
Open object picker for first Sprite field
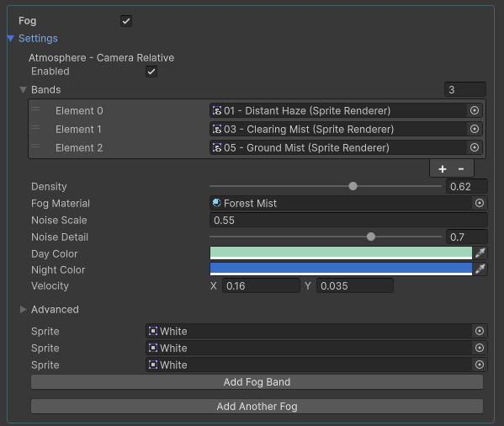pos(480,331)
